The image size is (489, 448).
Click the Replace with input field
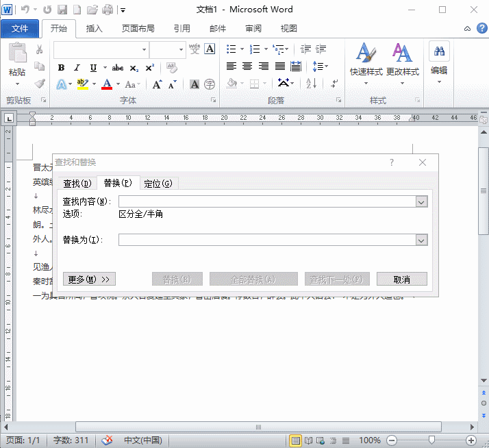coord(267,240)
